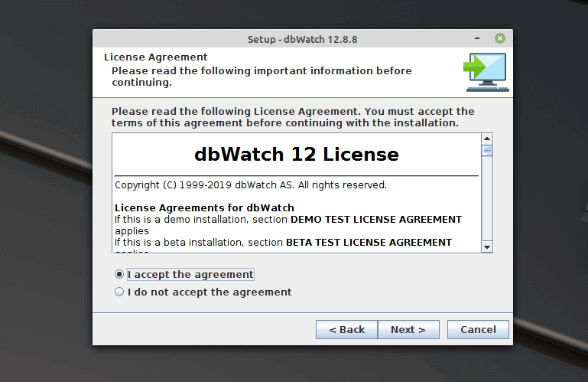Click the "License Agreement" page heading
This screenshot has height=382, width=588.
coord(155,57)
